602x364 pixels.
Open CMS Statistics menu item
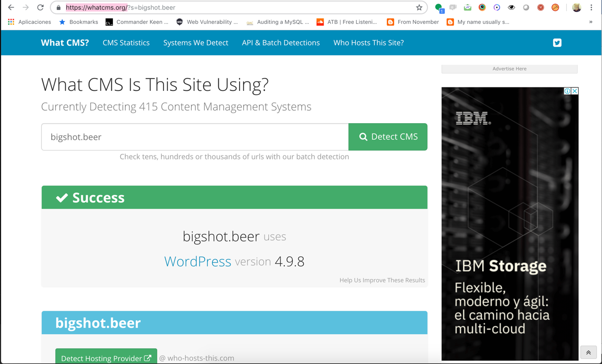click(126, 43)
